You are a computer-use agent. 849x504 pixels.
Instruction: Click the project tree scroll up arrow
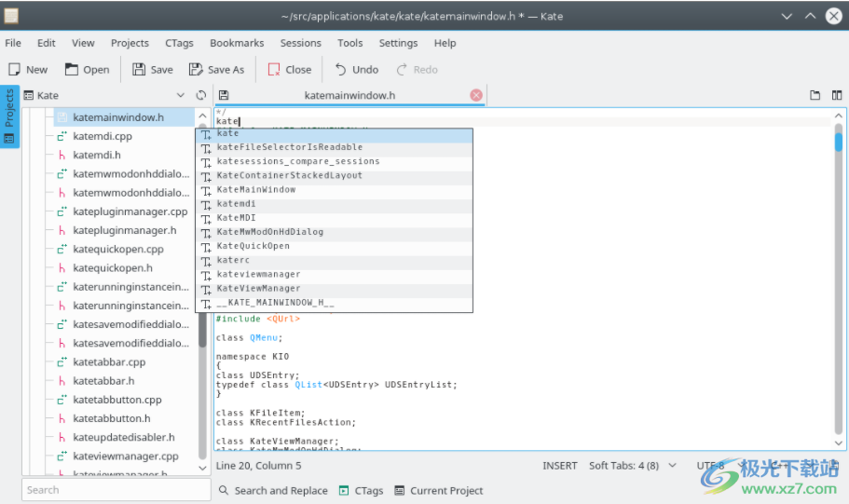coord(202,116)
